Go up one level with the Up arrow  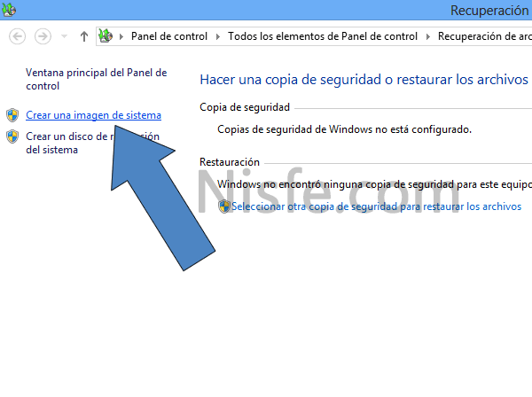(x=84, y=36)
